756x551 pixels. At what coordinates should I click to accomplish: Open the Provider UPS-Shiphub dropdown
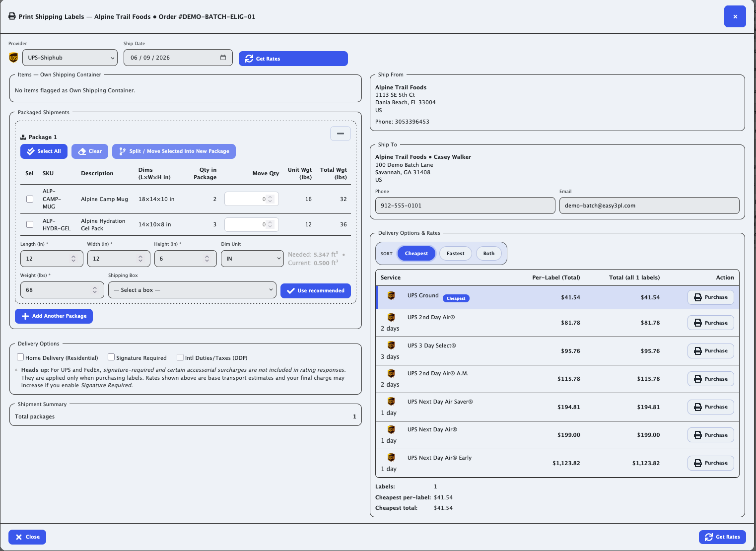click(x=70, y=58)
